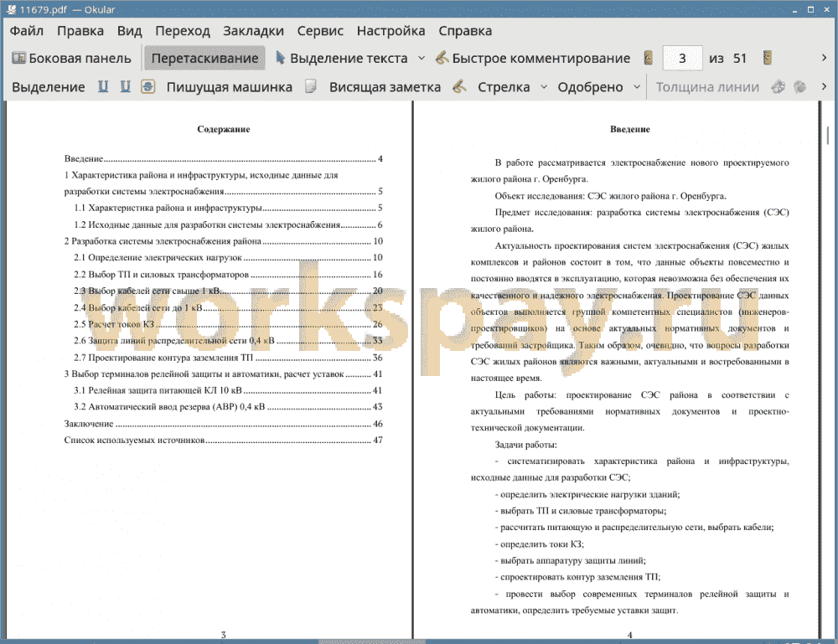The image size is (838, 644).
Task: Click the page number field showing 3
Action: (x=682, y=59)
